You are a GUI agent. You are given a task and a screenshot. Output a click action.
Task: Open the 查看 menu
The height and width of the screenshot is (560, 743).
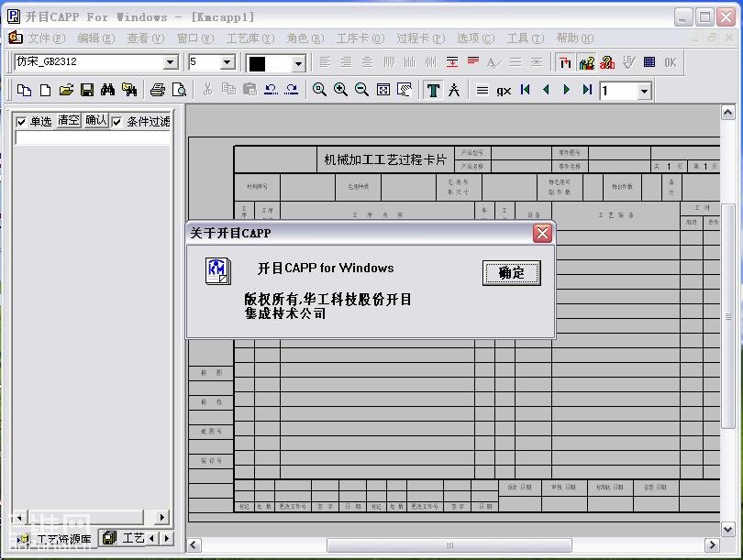coord(146,38)
